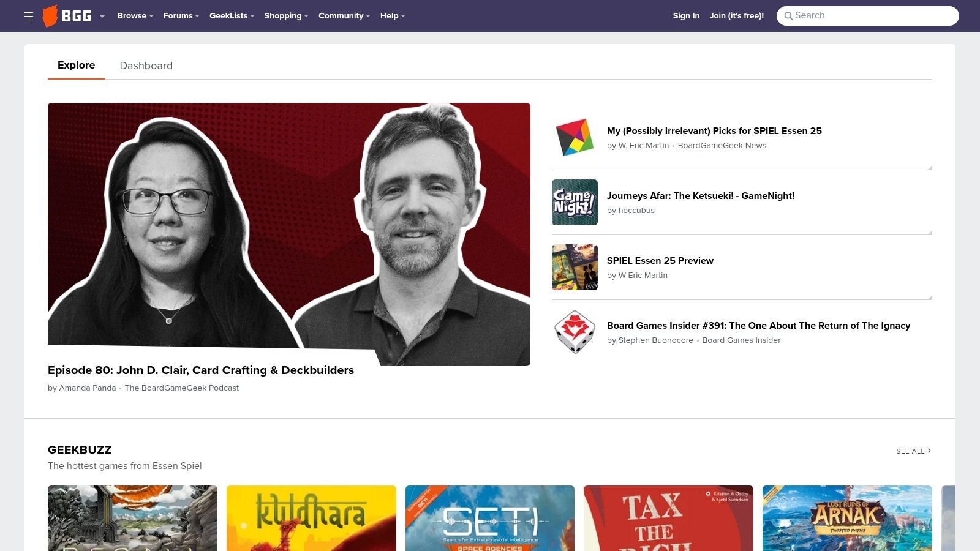Open the hamburger menu icon
This screenshot has width=980, height=551.
[29, 16]
